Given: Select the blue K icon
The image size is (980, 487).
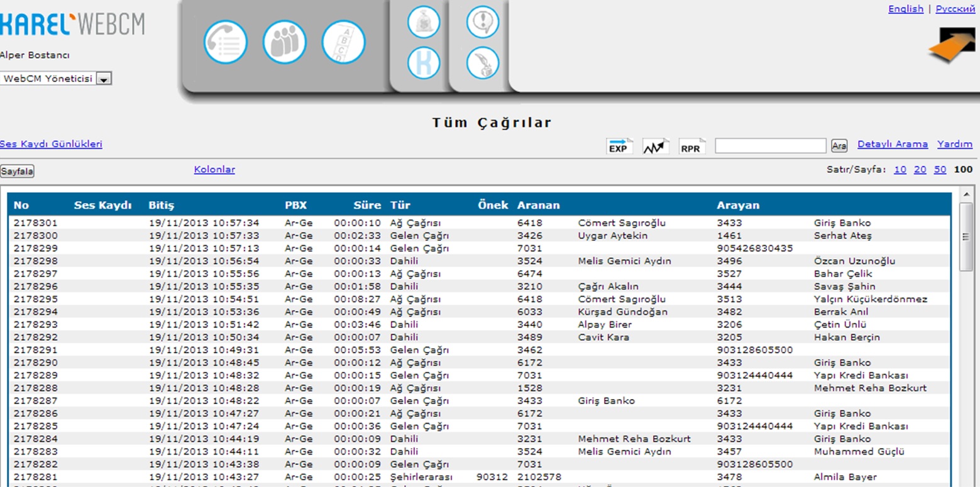Looking at the screenshot, I should pyautogui.click(x=423, y=63).
